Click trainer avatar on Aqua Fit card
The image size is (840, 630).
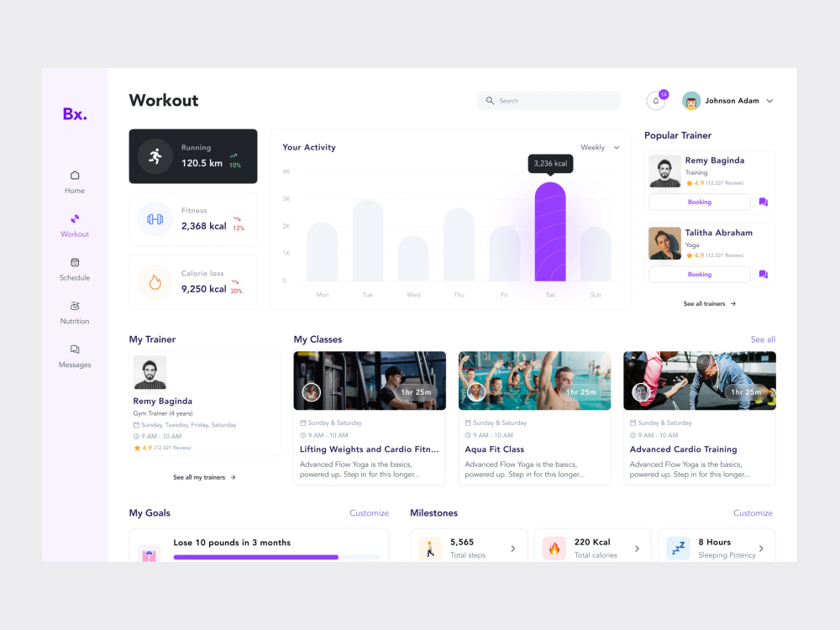point(476,392)
